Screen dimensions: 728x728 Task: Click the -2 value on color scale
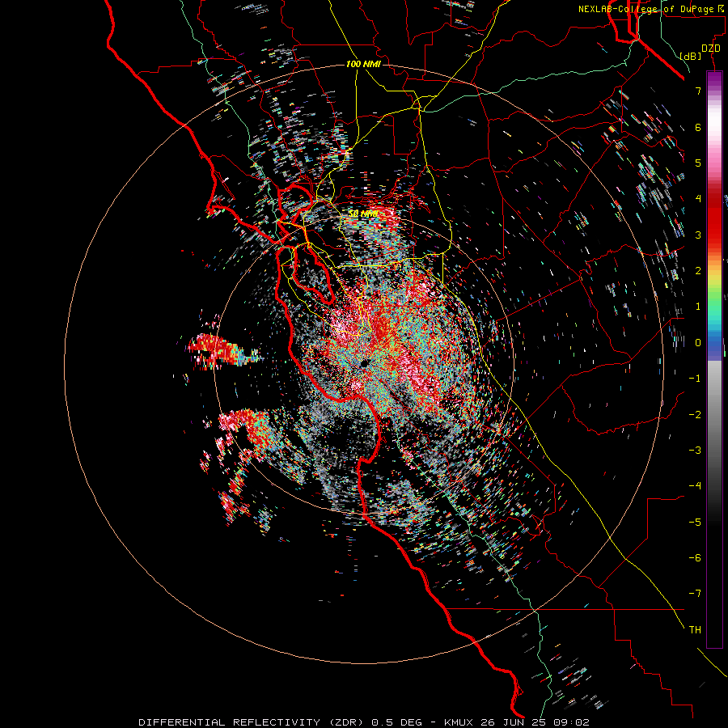[695, 415]
